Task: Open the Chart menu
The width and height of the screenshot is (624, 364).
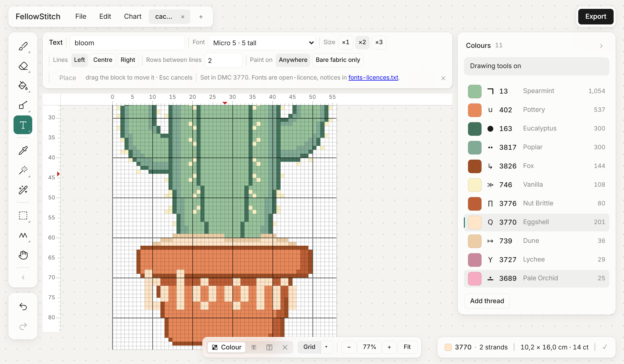Action: click(133, 17)
